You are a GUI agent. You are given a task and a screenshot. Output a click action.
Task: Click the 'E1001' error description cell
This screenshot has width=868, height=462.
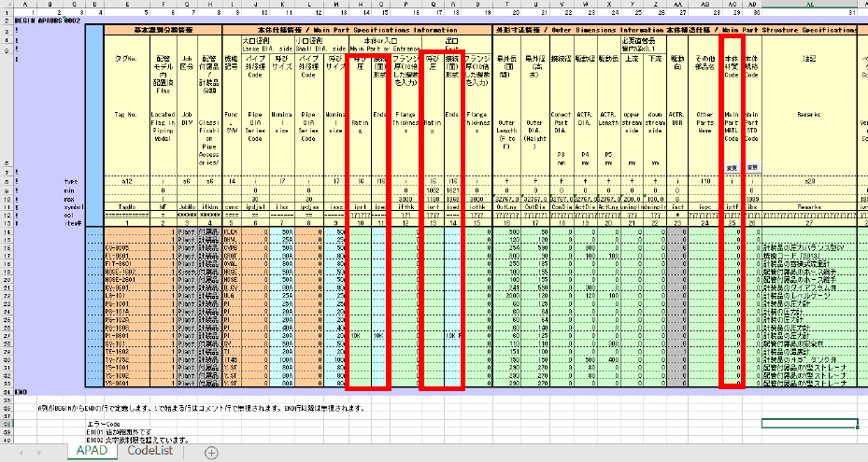tap(119, 432)
